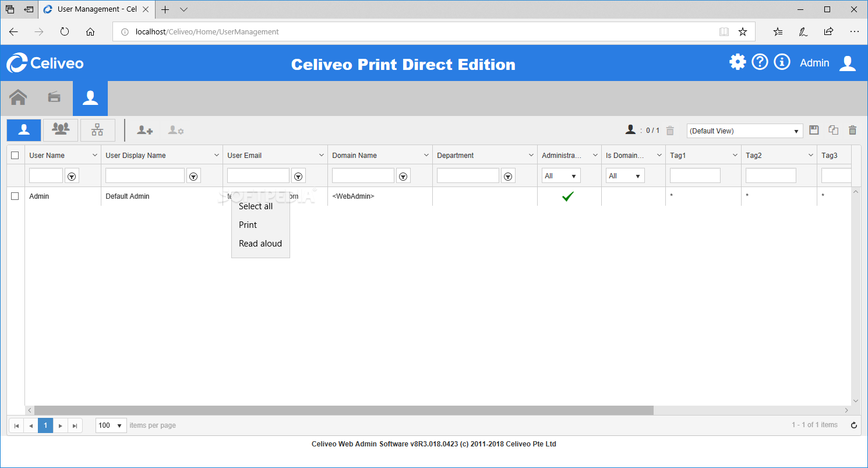
Task: Switch to the single users view
Action: coord(24,130)
